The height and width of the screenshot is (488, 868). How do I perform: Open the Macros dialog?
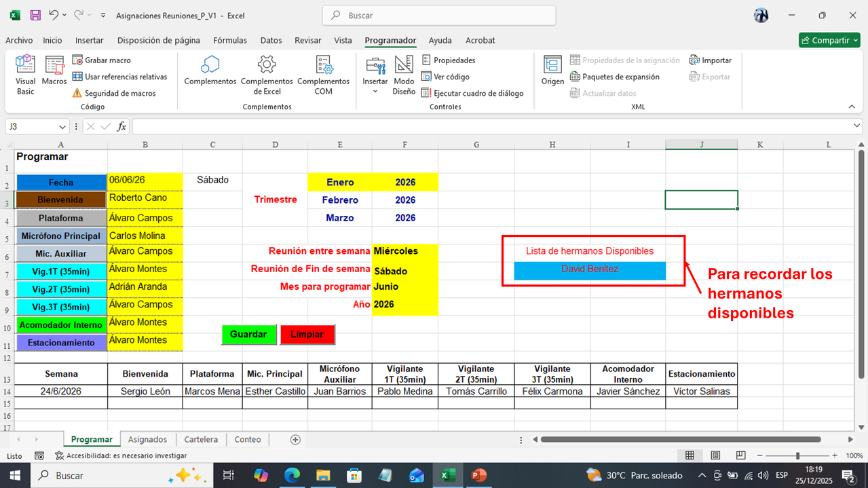(54, 71)
